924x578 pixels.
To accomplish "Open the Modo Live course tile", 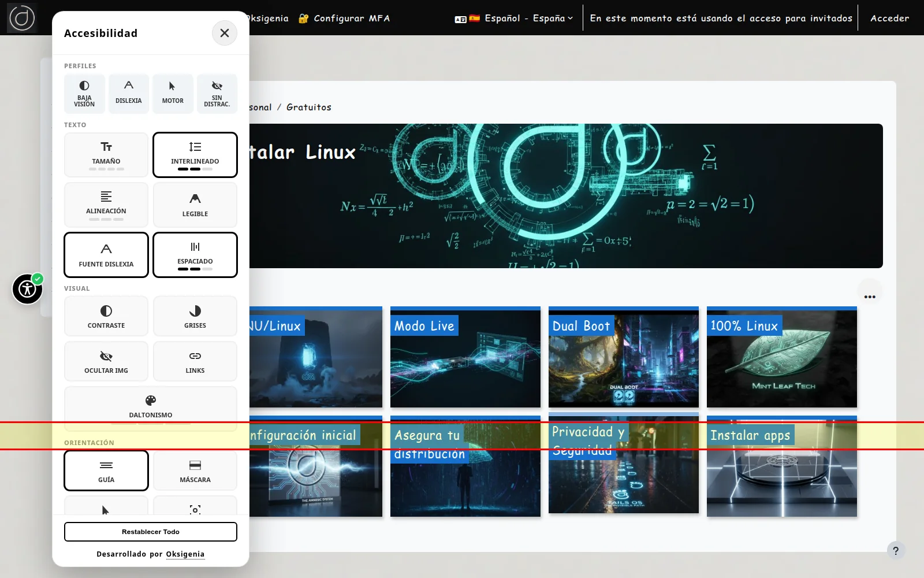I will [465, 357].
